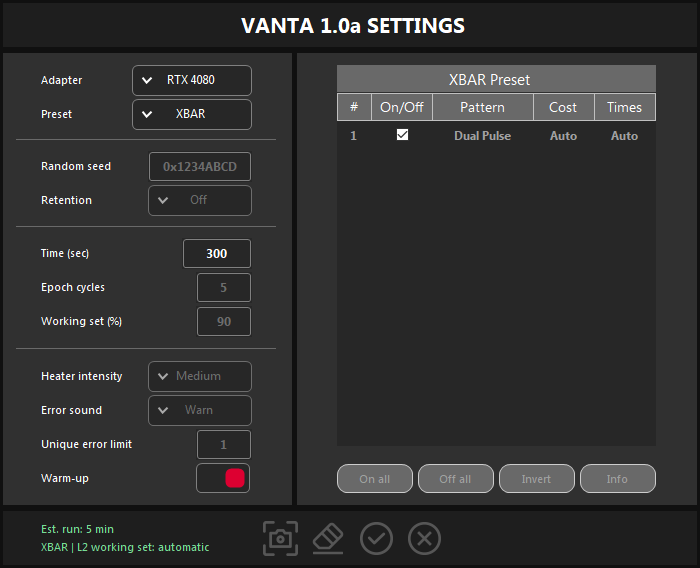Click the Invert button
This screenshot has height=568, width=700.
[x=537, y=479]
